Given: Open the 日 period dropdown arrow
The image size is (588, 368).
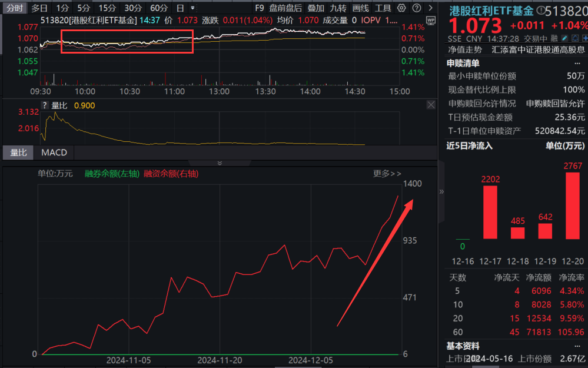Looking at the screenshot, I should [x=192, y=8].
